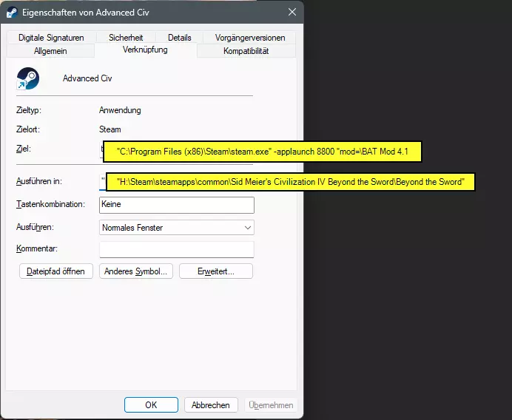Screen dimensions: 512x420
Task: Click the Ziel label
Action: point(24,149)
